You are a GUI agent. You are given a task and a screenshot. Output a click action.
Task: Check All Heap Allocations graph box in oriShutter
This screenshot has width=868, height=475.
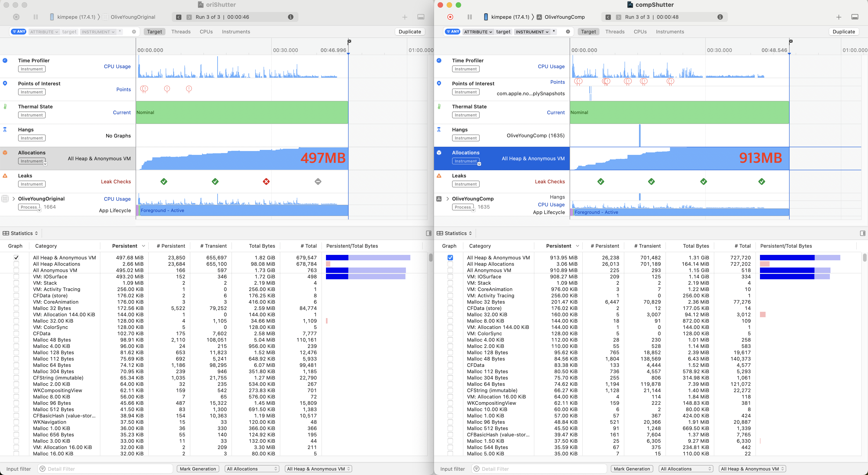click(x=16, y=264)
